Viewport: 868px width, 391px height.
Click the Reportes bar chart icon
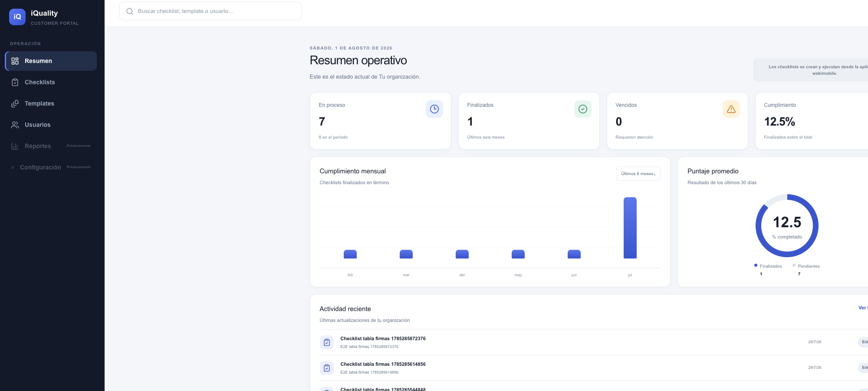[x=15, y=146]
